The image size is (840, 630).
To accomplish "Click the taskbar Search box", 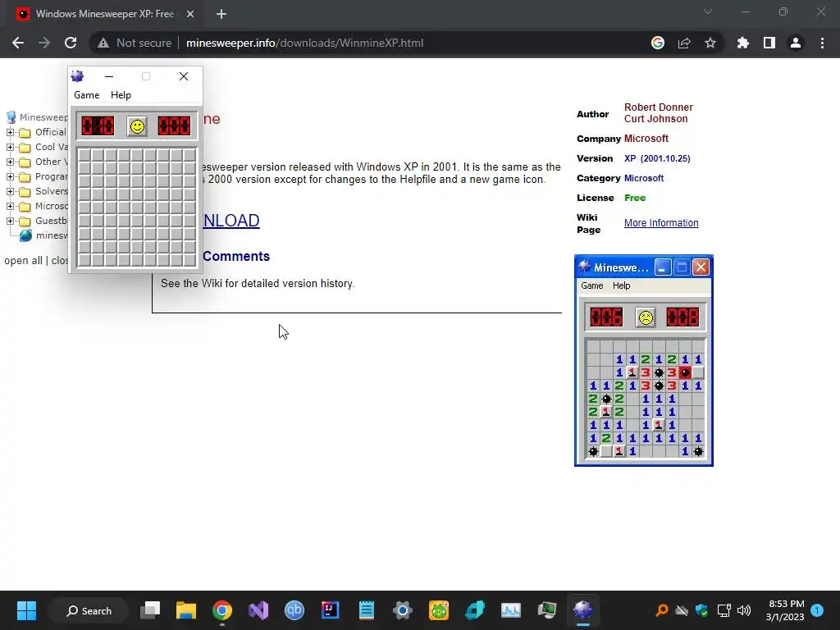I will pyautogui.click(x=89, y=610).
